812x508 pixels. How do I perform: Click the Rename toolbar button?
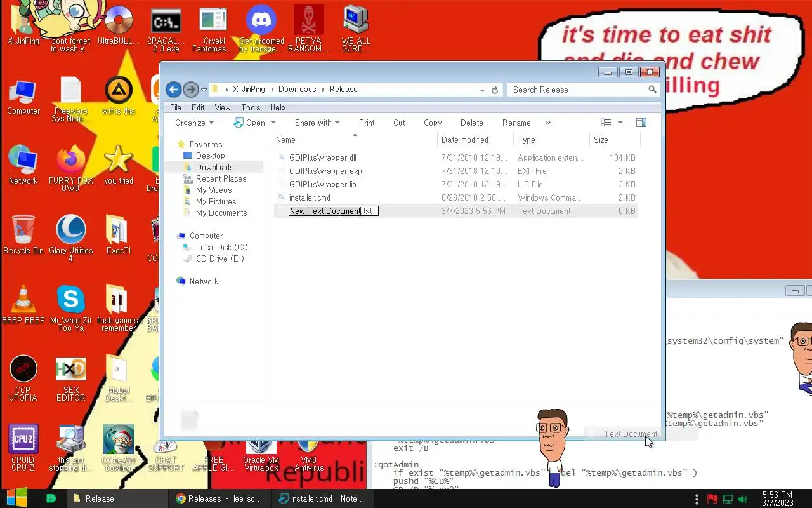point(516,123)
